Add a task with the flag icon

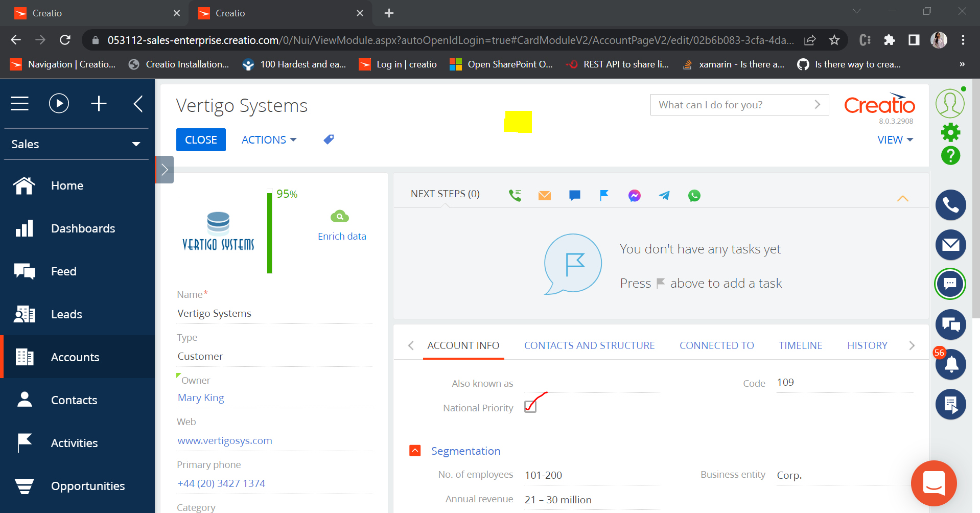(x=604, y=195)
